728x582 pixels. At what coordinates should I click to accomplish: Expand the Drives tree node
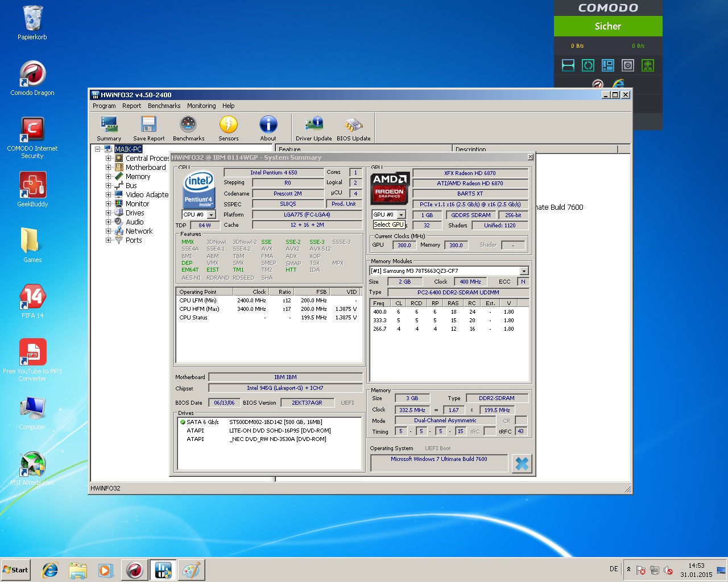pyautogui.click(x=108, y=213)
